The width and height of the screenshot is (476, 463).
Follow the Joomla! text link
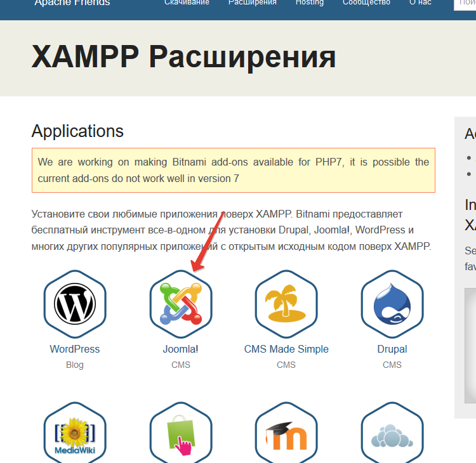click(181, 349)
